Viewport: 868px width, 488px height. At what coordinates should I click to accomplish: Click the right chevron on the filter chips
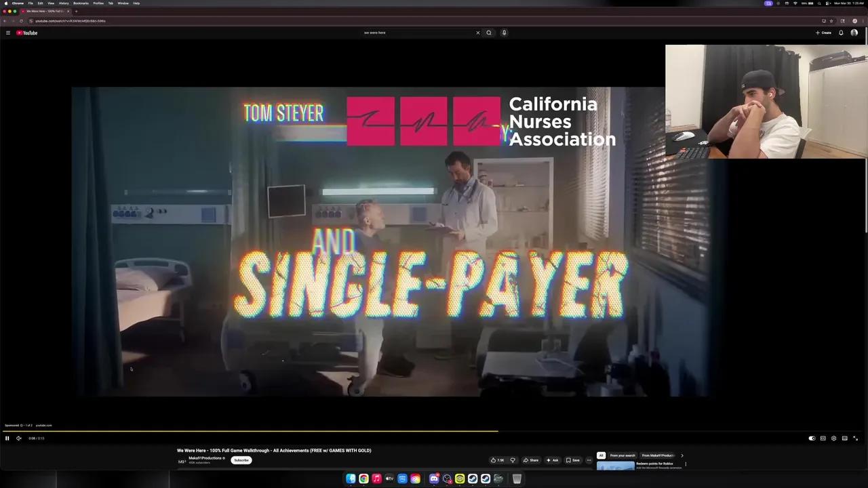click(682, 455)
